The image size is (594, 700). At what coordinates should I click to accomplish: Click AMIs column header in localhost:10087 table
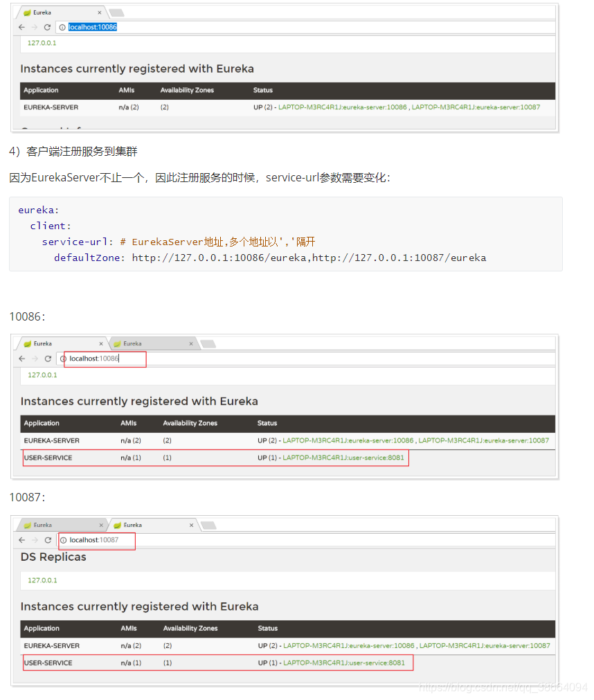tap(129, 629)
